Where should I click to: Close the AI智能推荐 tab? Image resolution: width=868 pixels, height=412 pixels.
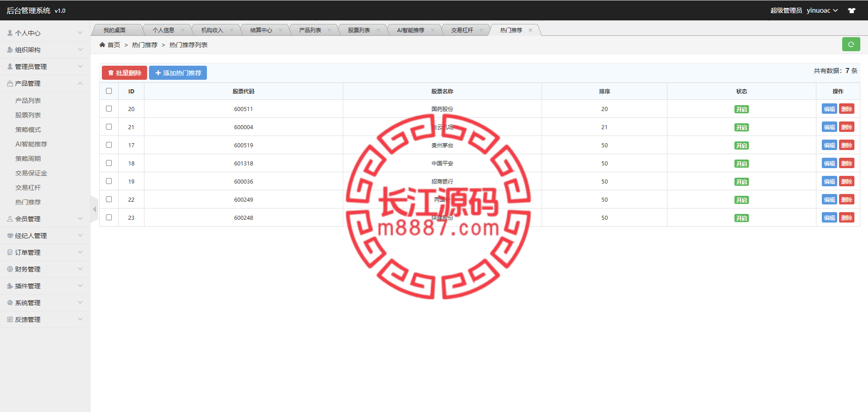tap(432, 30)
